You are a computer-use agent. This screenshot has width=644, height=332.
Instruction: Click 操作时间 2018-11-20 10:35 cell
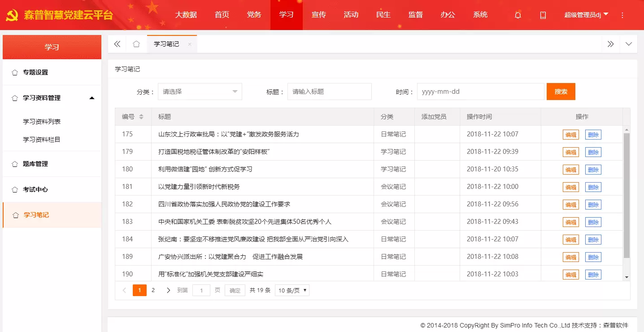500,169
